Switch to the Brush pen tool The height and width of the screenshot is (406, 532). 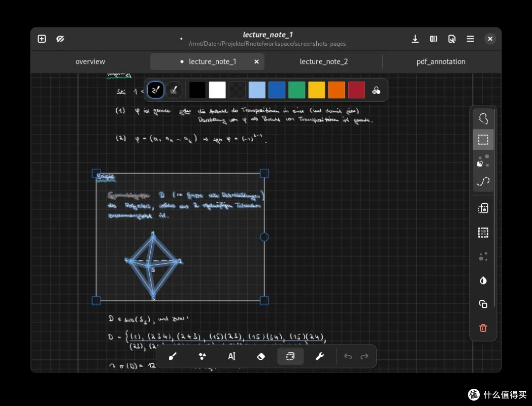click(x=173, y=356)
